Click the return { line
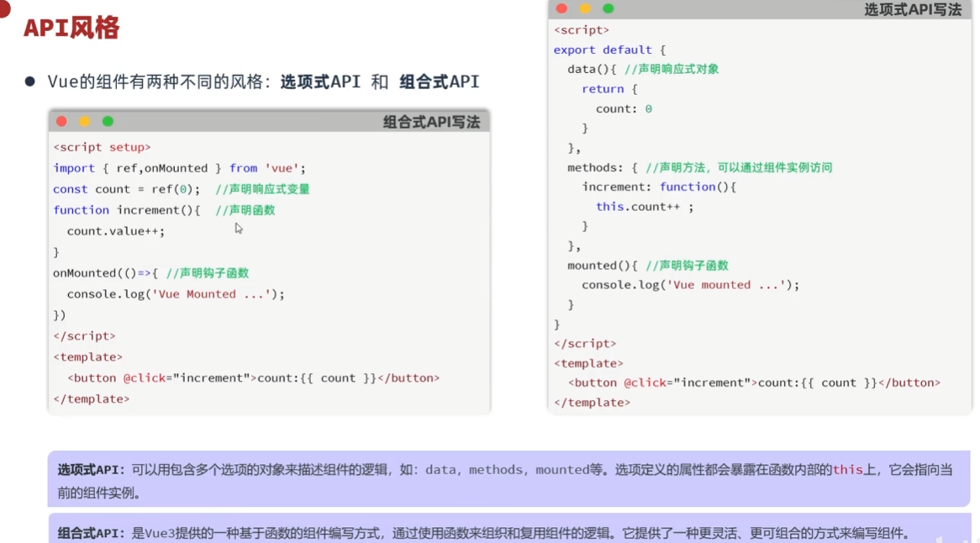 pyautogui.click(x=609, y=89)
